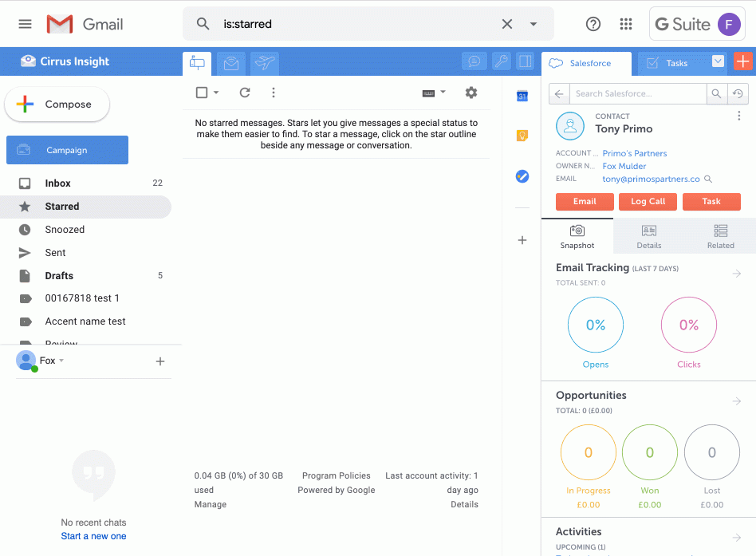The width and height of the screenshot is (756, 556).
Task: Show search options dropdown arrow
Action: (x=534, y=24)
